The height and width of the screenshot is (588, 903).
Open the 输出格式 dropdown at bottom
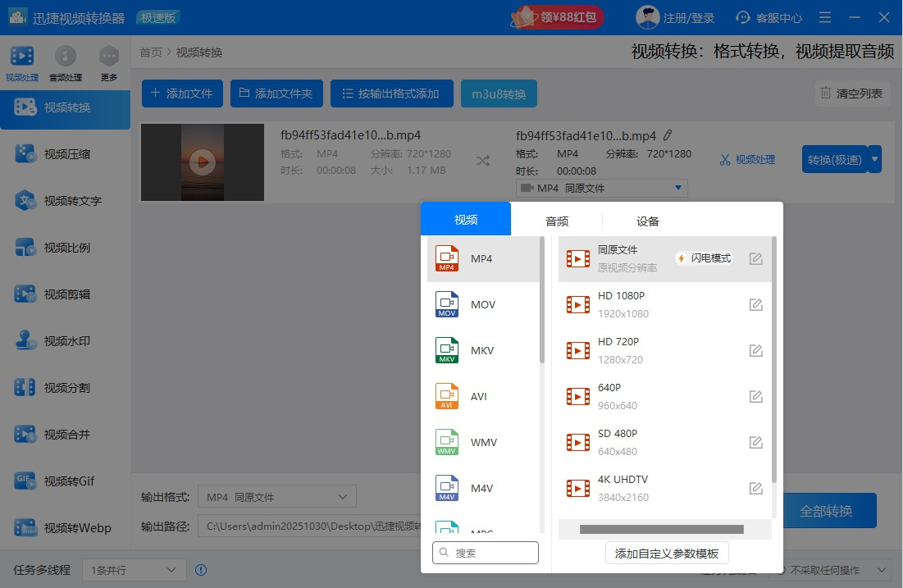tap(276, 496)
